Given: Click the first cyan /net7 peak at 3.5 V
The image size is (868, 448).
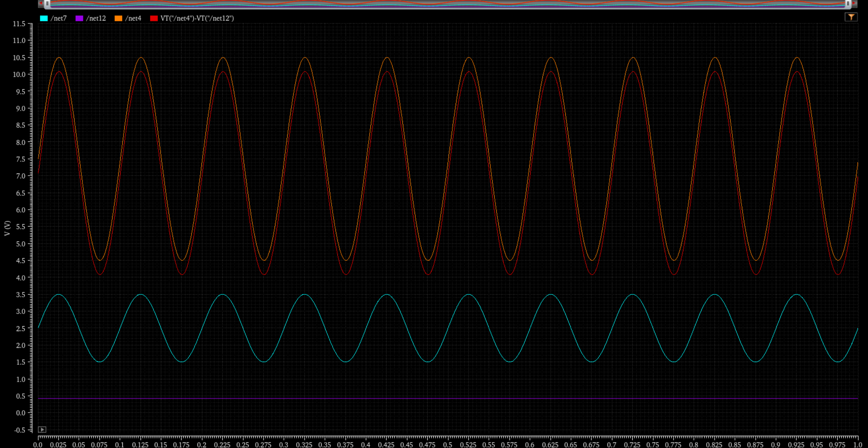Looking at the screenshot, I should 59,295.
